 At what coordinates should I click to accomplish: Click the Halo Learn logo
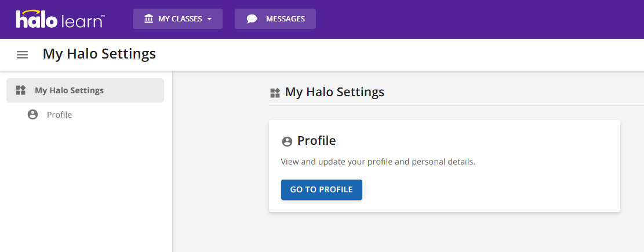coord(60,19)
